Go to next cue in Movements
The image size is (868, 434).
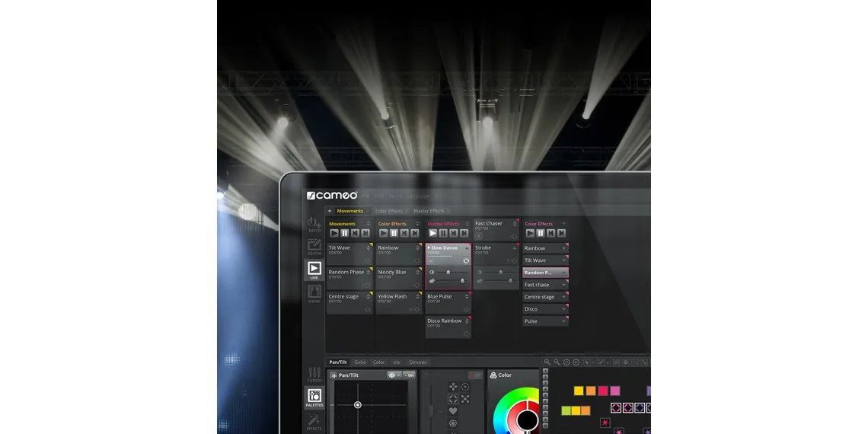tap(365, 233)
